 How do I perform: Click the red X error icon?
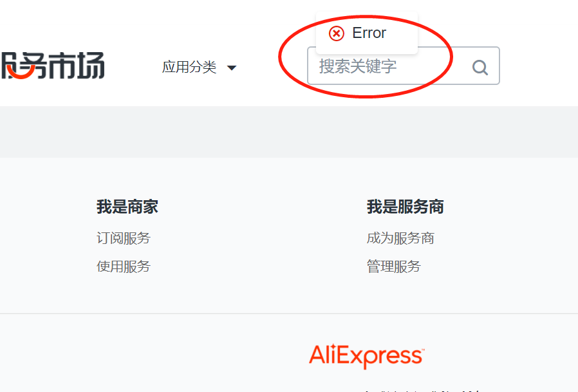337,33
